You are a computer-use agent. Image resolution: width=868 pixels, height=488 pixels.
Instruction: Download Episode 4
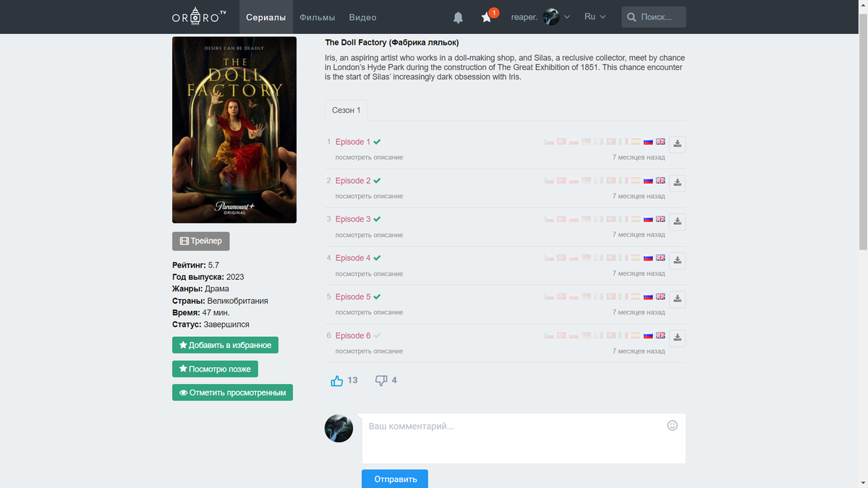[677, 260]
